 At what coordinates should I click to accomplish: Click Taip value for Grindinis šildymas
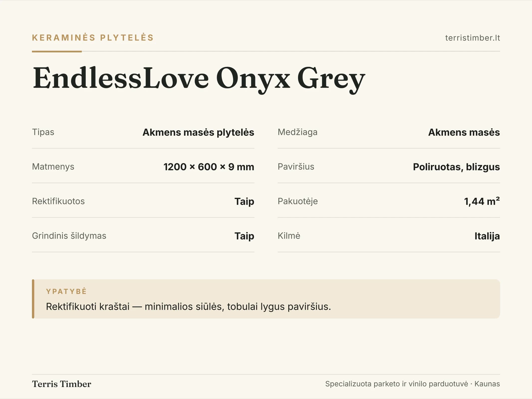[244, 236]
